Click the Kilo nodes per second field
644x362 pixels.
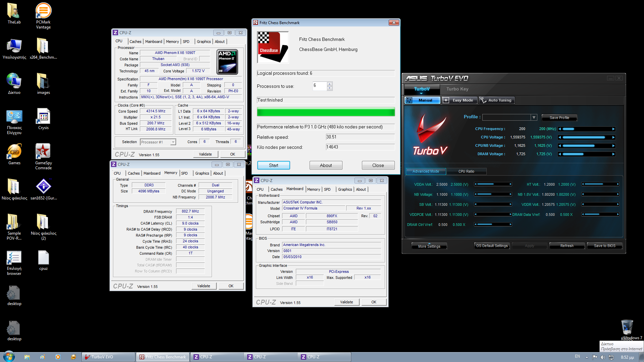(x=360, y=147)
